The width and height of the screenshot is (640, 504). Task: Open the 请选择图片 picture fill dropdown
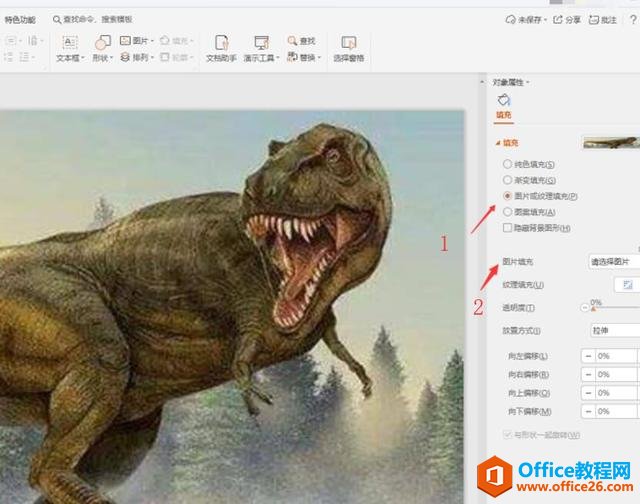coord(614,262)
